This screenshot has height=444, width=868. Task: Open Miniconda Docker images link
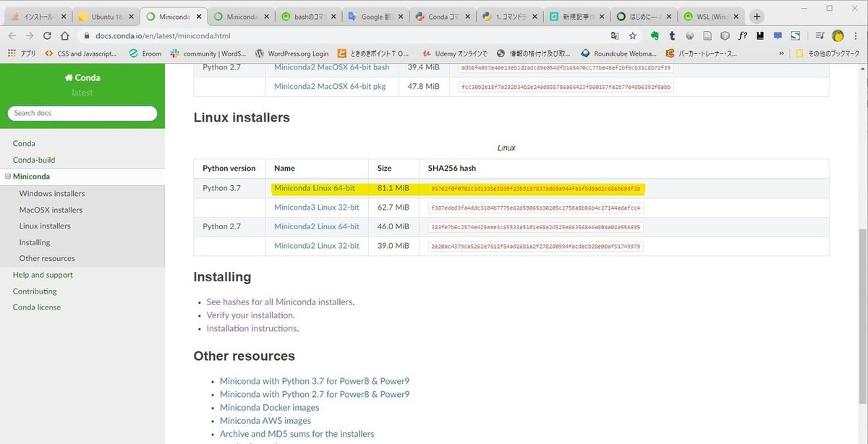tap(270, 407)
